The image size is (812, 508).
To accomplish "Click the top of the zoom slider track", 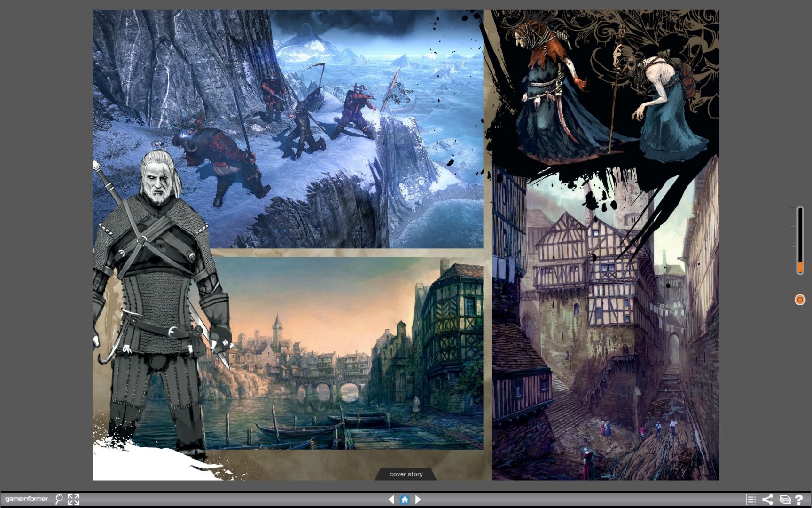I will (x=799, y=209).
